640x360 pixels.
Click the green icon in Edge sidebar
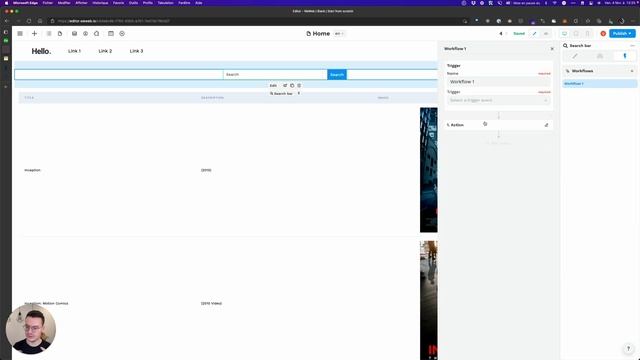pyautogui.click(x=6, y=41)
